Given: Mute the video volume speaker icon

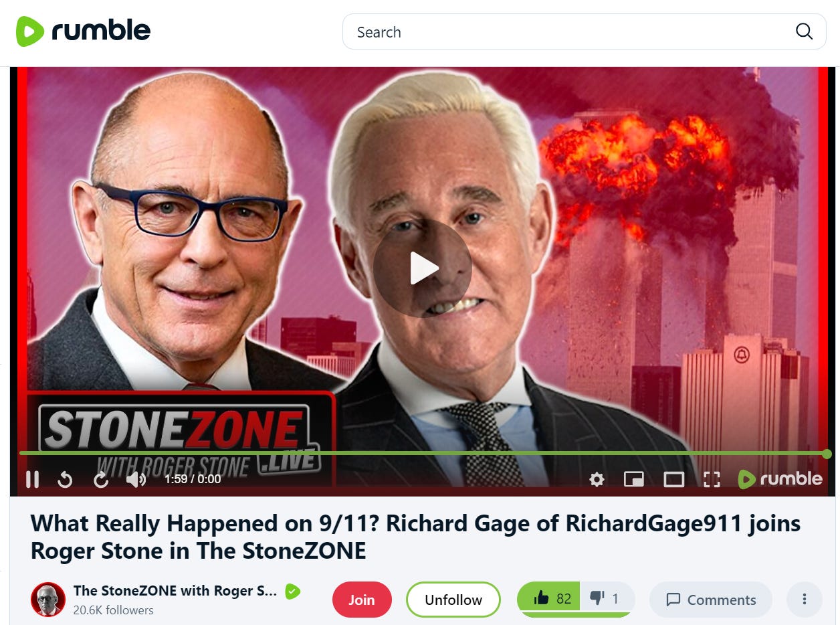Looking at the screenshot, I should (x=136, y=479).
